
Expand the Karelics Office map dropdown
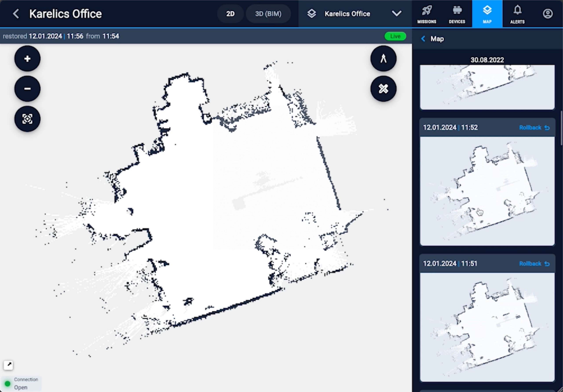[x=397, y=14]
